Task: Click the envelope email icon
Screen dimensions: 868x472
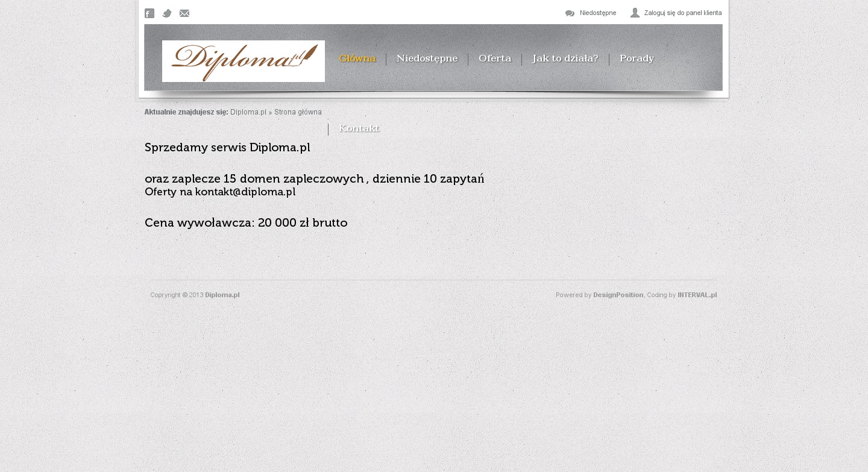Action: pos(184,13)
